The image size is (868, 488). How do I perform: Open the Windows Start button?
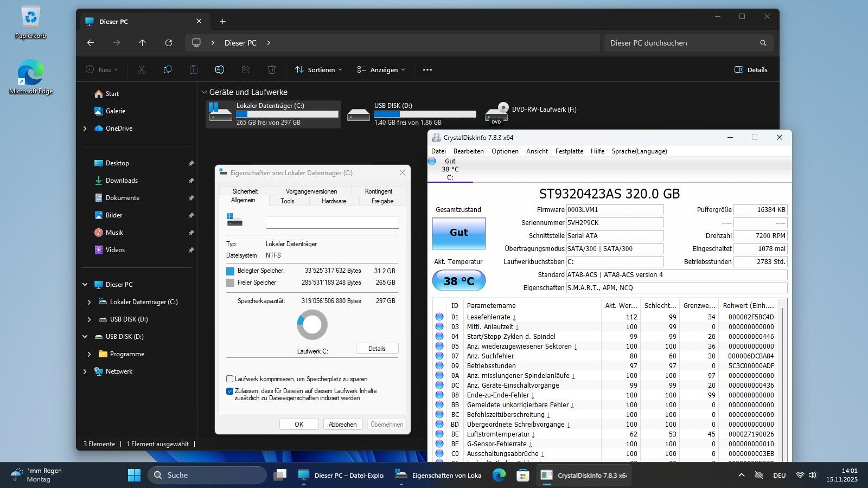(134, 475)
